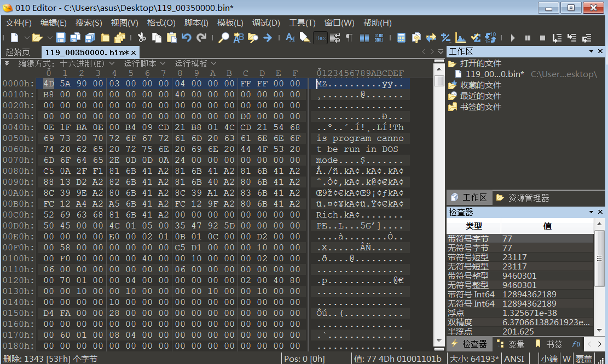Open the 工具(T) menu
Screen dimensions: 608x364
[x=302, y=23]
